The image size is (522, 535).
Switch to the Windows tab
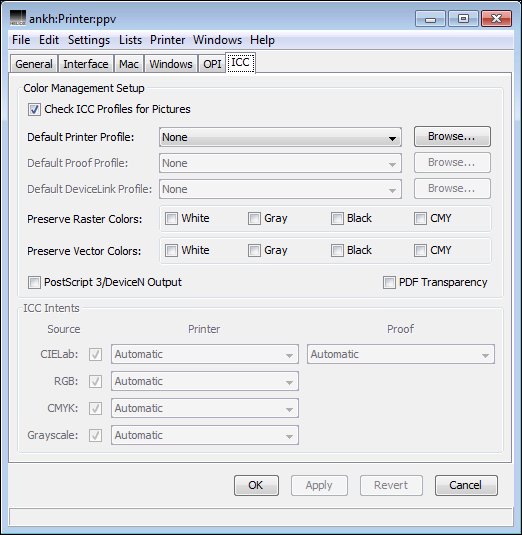[171, 64]
